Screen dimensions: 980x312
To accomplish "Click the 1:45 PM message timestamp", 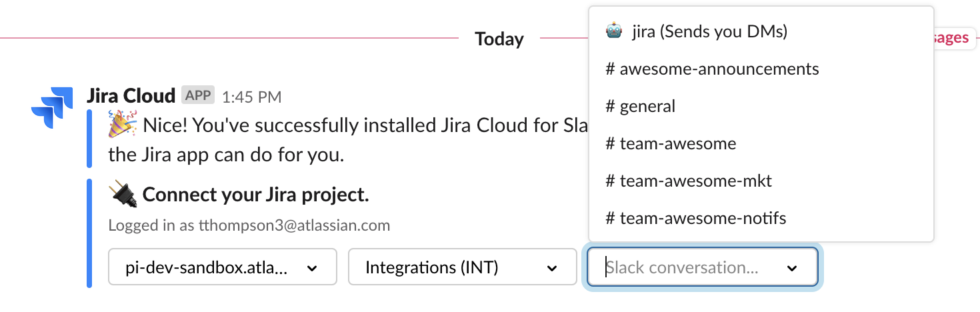I will click(251, 97).
